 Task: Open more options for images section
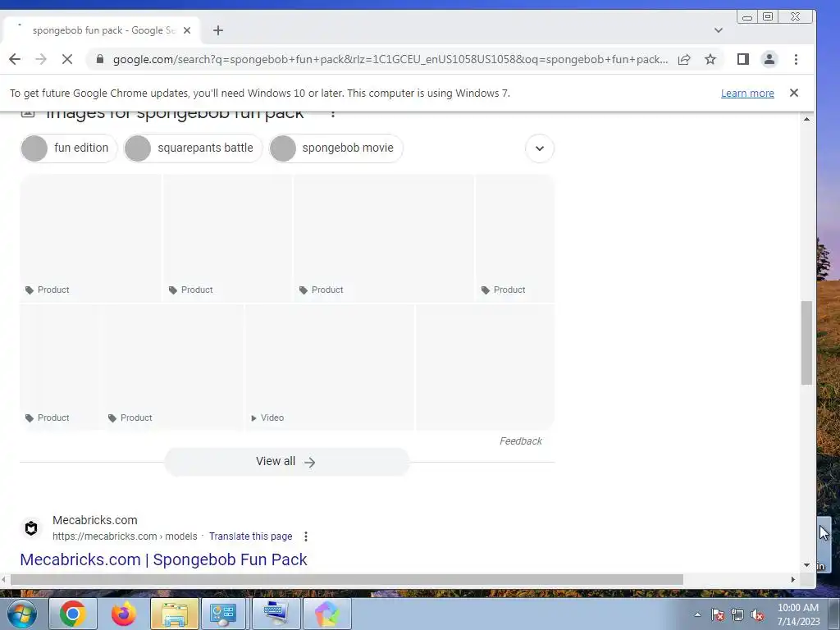(333, 113)
